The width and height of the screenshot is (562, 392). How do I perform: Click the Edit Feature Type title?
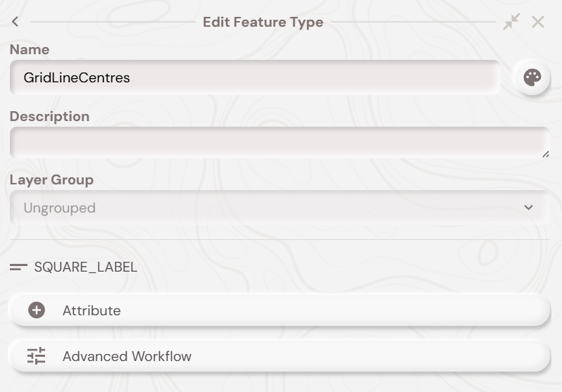[x=263, y=22]
